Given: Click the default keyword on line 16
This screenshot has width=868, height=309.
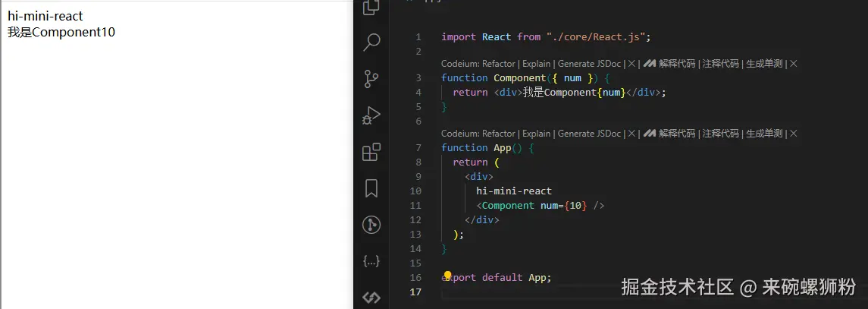Looking at the screenshot, I should 502,277.
